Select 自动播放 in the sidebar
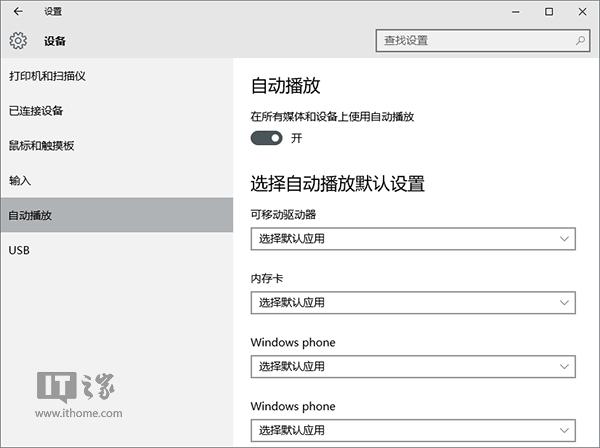This screenshot has height=448, width=600. (x=117, y=215)
